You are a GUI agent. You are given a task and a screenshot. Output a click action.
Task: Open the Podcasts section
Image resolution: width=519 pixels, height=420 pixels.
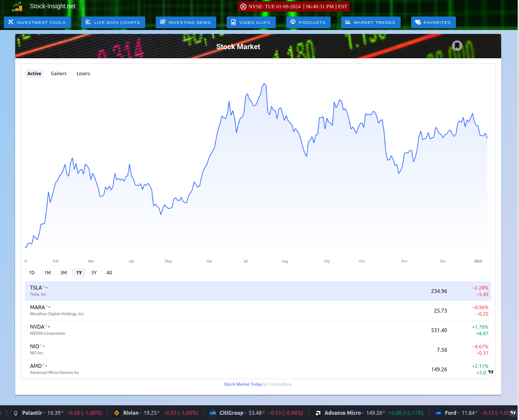coord(308,23)
